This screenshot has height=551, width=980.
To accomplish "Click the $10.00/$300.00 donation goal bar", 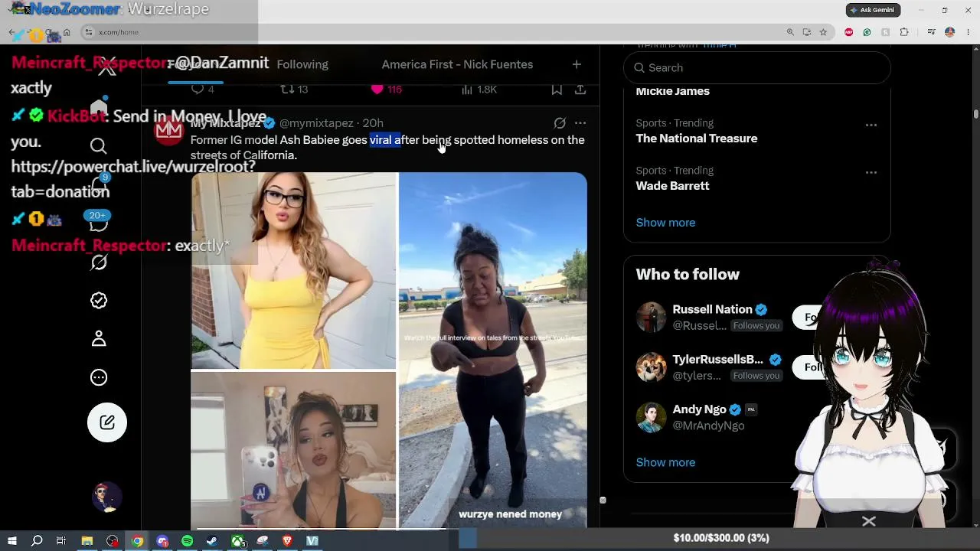I will coord(720,538).
